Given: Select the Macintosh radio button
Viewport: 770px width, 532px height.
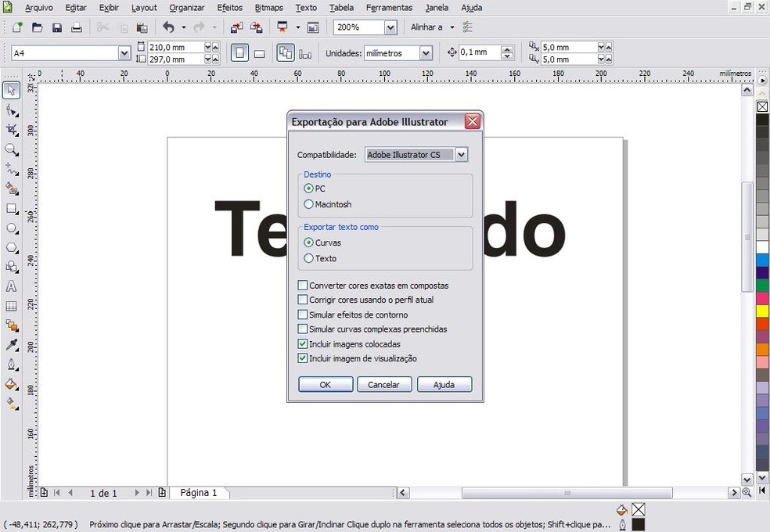Looking at the screenshot, I should tap(309, 204).
